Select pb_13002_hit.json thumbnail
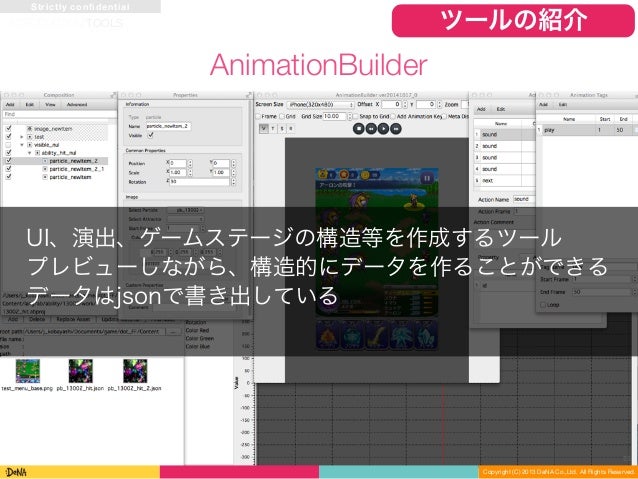Viewport: 638px width, 479px height. click(81, 371)
